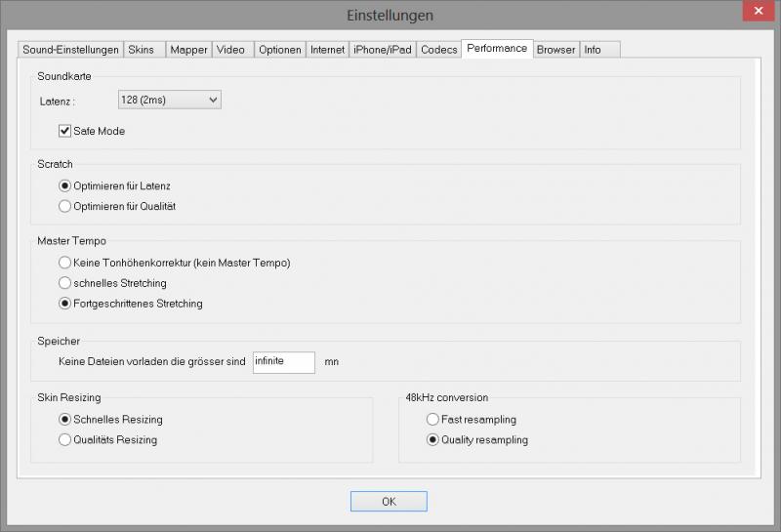Select Fortgeschrittenes Stretching radio button
This screenshot has height=532, width=781.
[65, 304]
